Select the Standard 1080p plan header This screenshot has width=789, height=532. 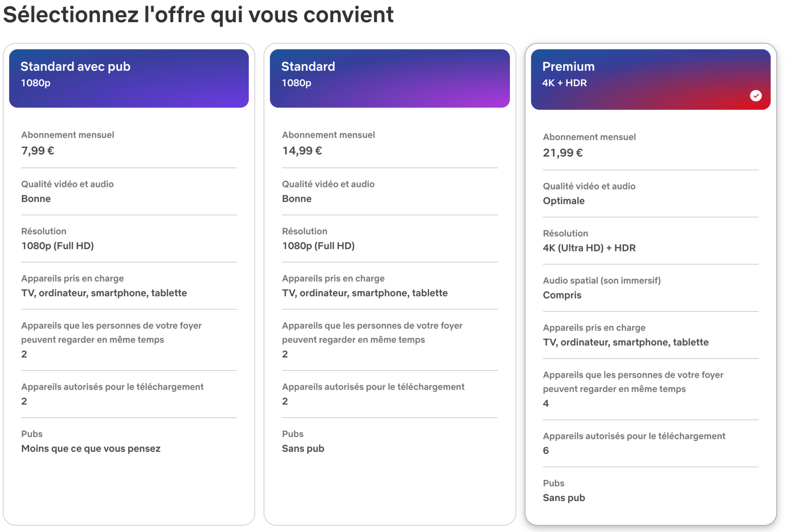point(390,78)
